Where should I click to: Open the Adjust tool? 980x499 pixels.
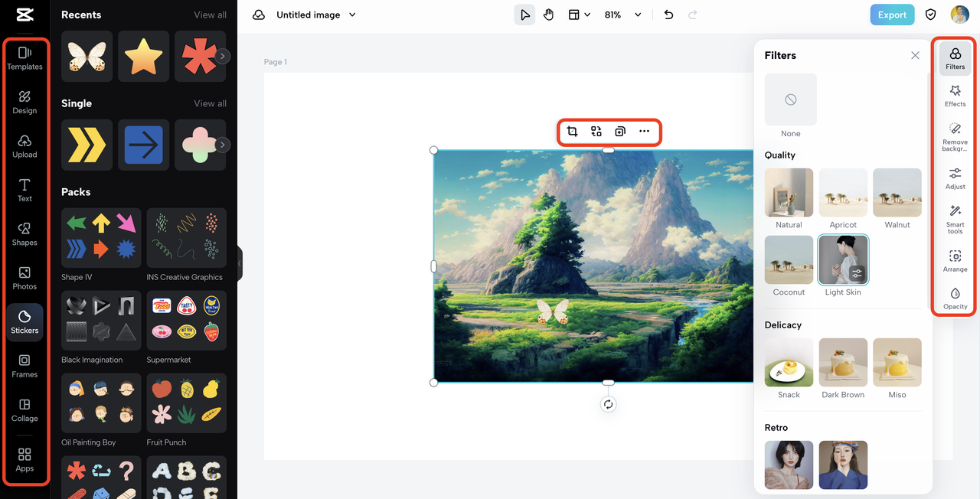coord(955,178)
